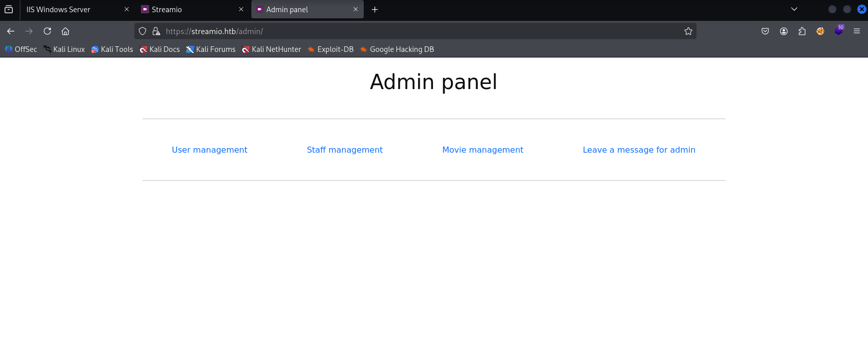Open the Staff management link
This screenshot has width=868, height=341.
click(344, 150)
